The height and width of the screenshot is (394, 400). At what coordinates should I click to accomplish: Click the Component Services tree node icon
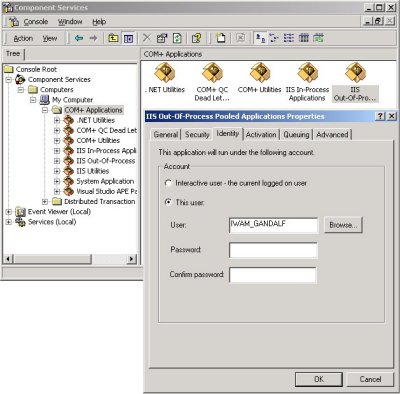20,79
